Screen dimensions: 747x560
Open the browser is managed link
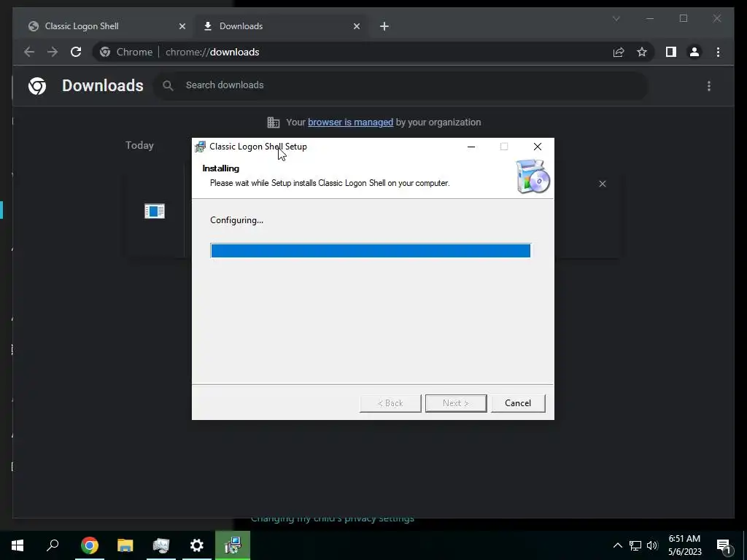(x=351, y=122)
